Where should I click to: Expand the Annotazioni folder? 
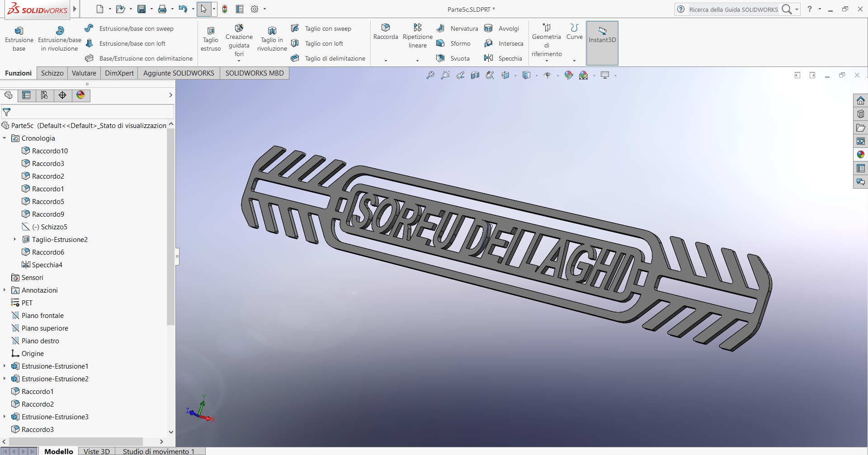(x=5, y=290)
